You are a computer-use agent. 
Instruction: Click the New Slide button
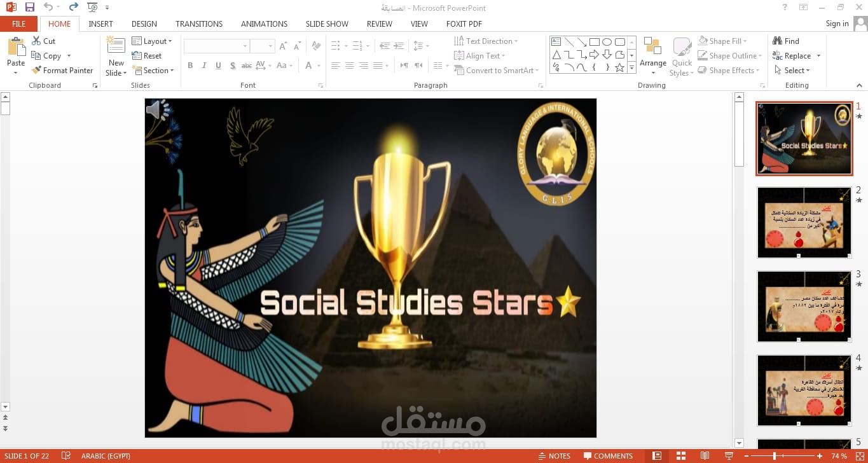pos(116,56)
